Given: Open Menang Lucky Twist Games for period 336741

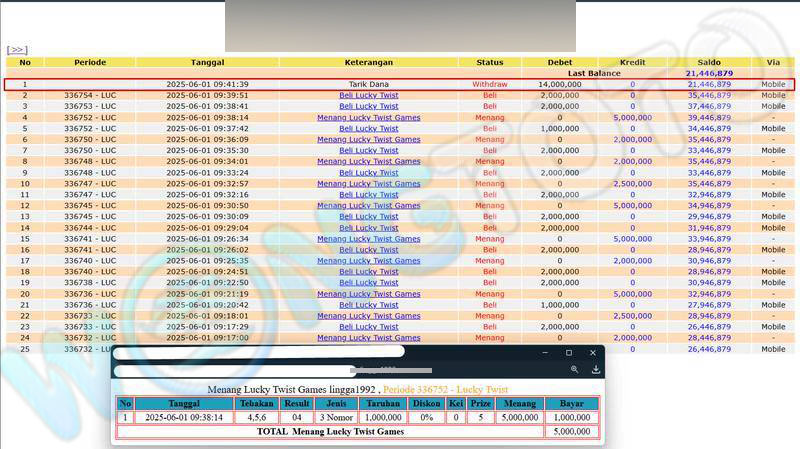Looking at the screenshot, I should (368, 239).
